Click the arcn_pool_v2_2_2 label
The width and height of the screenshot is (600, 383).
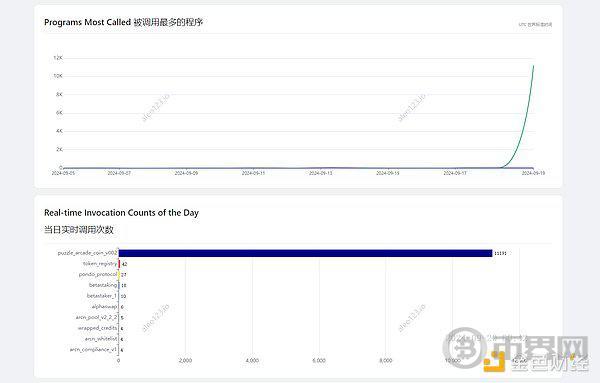(96, 317)
